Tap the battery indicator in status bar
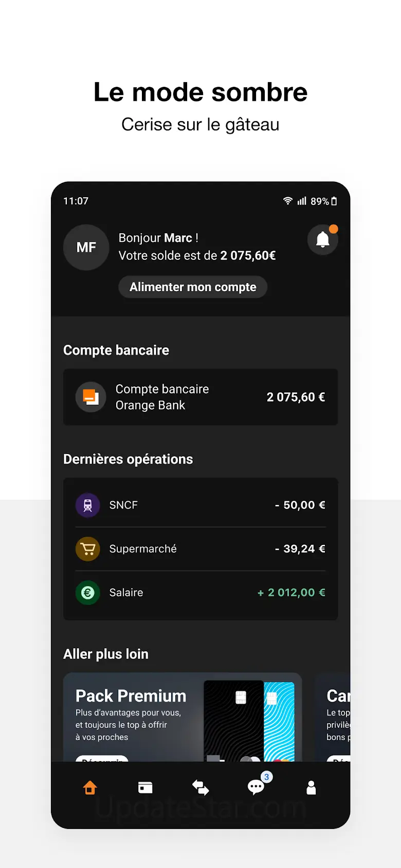 pyautogui.click(x=334, y=201)
